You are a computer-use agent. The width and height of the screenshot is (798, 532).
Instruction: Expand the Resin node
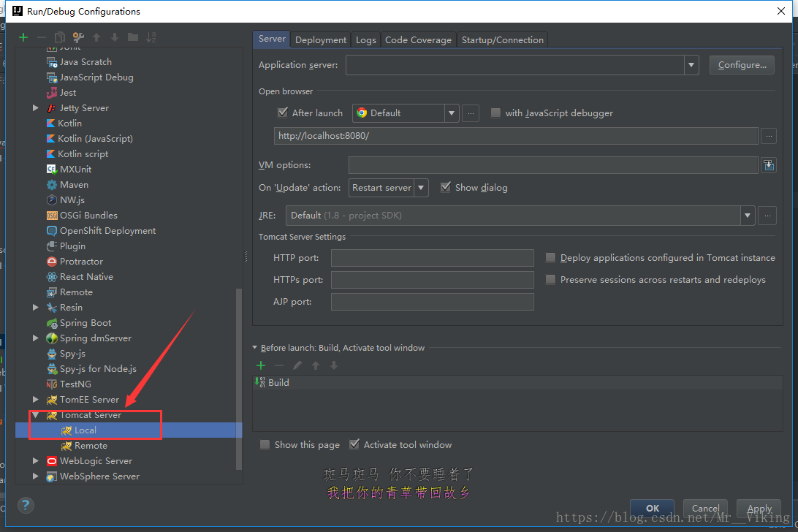tap(35, 308)
